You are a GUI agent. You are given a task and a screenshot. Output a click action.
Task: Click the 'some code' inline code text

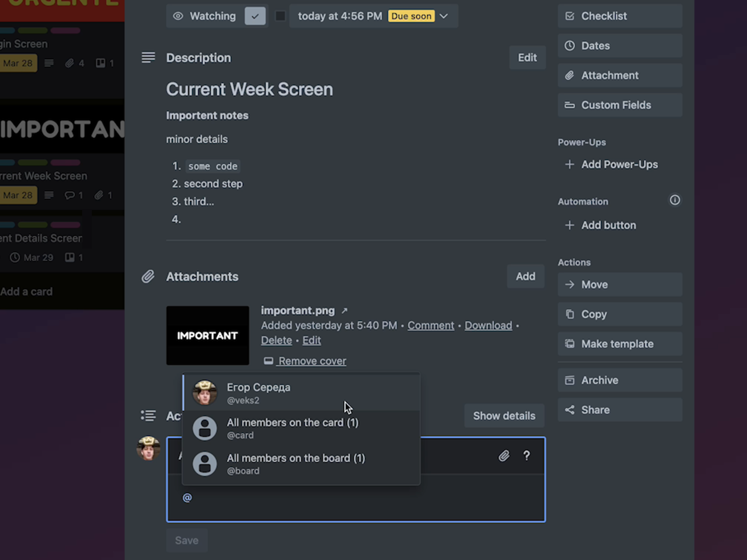click(213, 166)
